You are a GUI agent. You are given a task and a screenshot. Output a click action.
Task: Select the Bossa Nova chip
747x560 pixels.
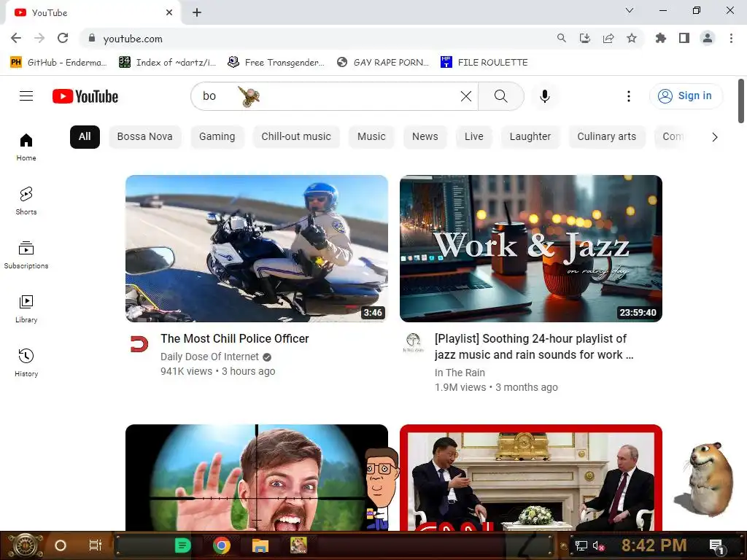point(145,136)
